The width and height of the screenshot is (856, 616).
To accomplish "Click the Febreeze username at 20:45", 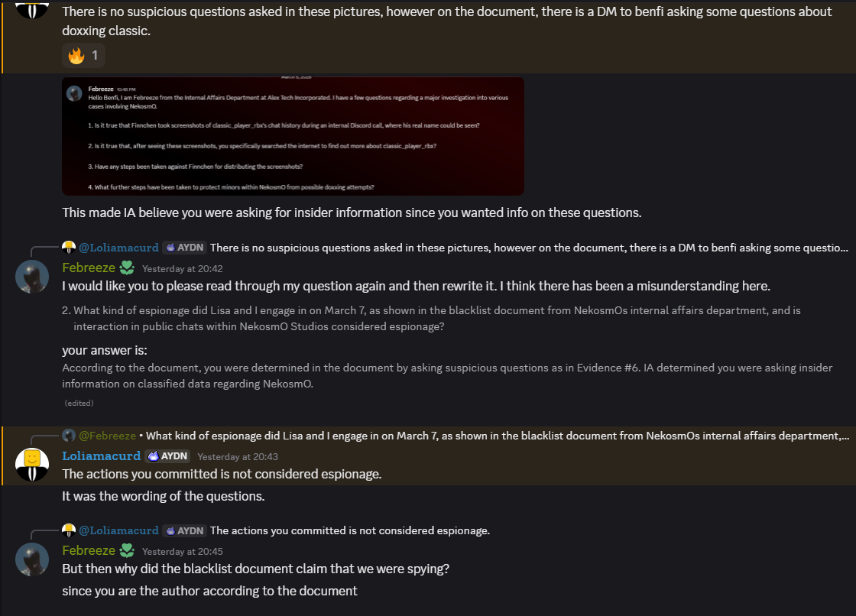I will (89, 550).
